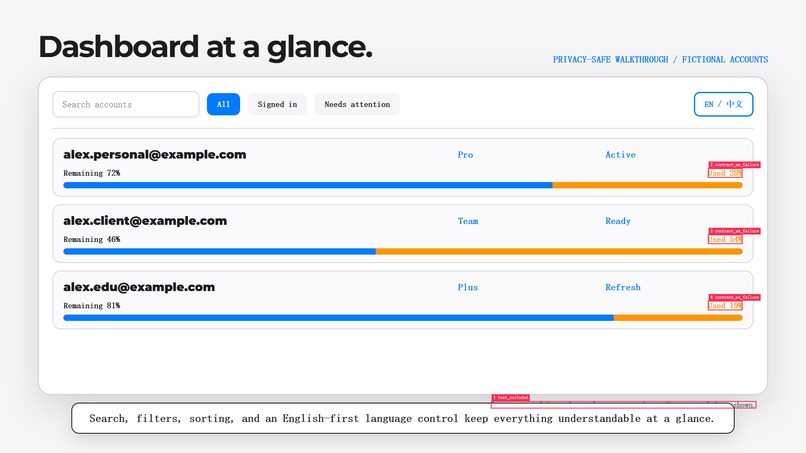Toggle the EN / 中文 language control

[x=723, y=104]
